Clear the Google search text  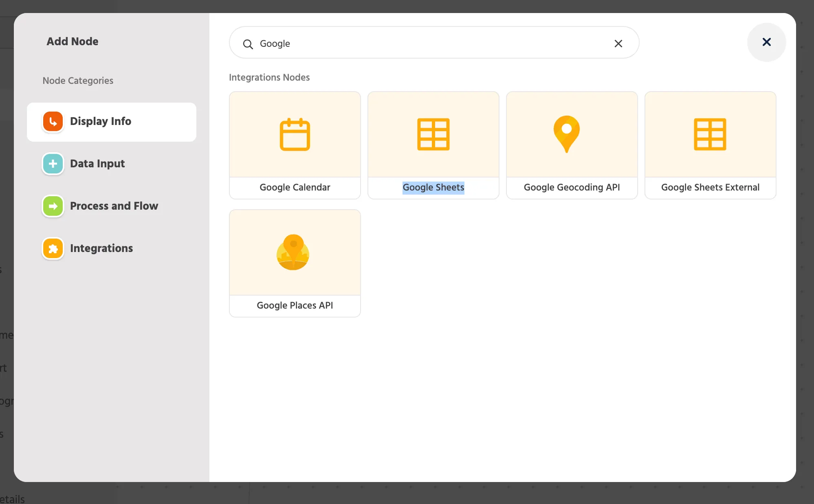[618, 44]
